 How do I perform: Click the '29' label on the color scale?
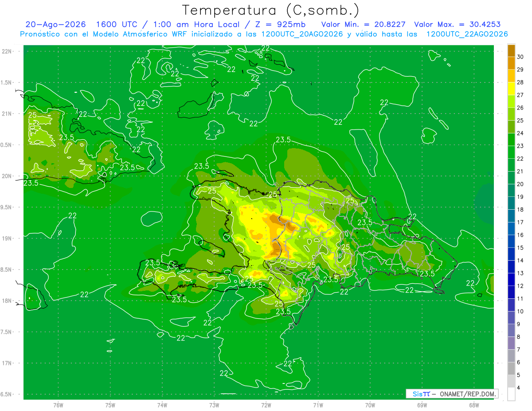pos(520,70)
